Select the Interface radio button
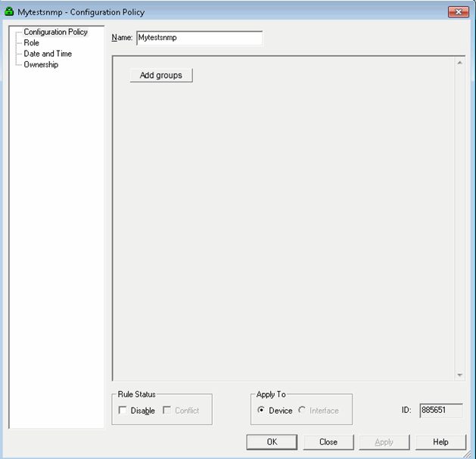476x459 pixels. (302, 410)
